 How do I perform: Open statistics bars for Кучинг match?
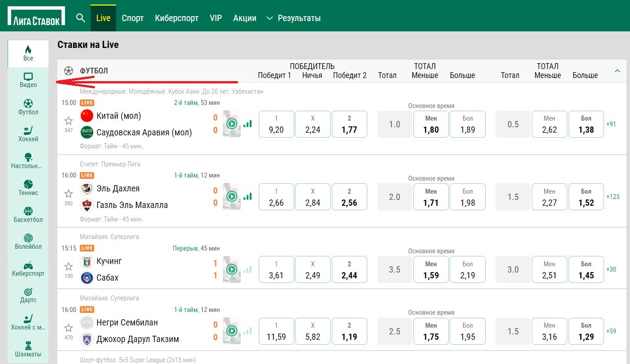(248, 269)
